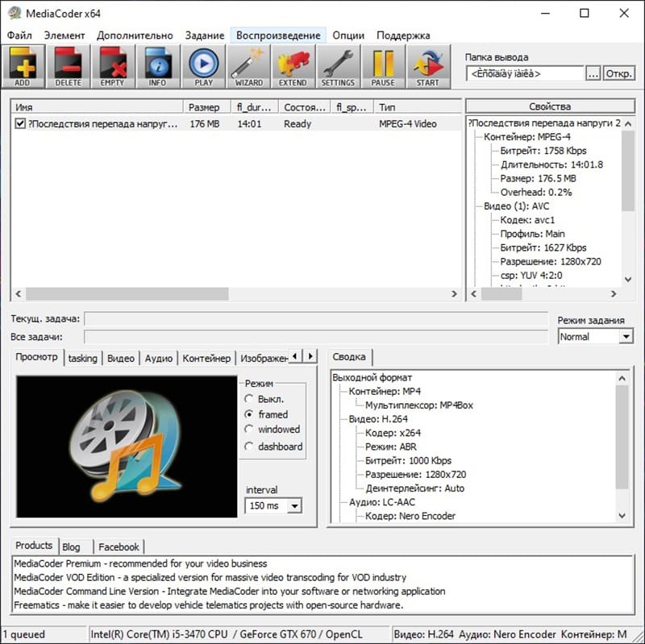The width and height of the screenshot is (645, 644).
Task: Click the 'Откр.' output folder button
Action: [618, 73]
